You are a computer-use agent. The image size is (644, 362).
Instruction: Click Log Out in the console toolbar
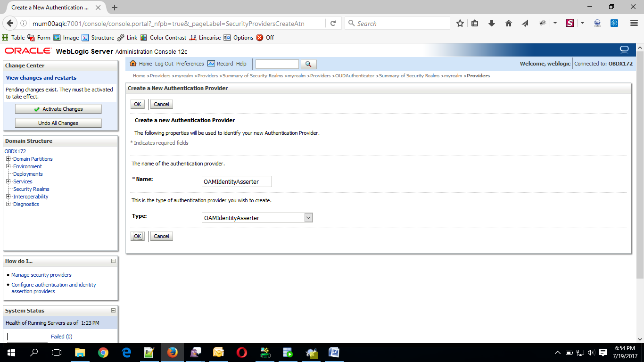tap(164, 64)
